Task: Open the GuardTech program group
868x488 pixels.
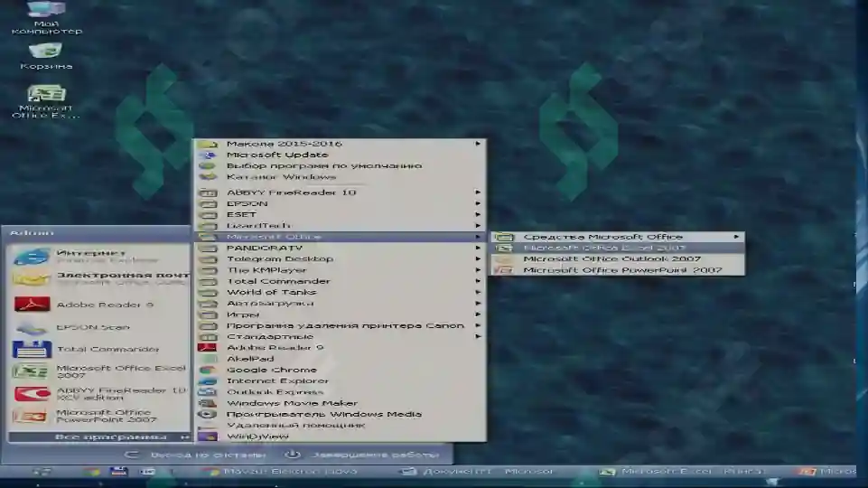Action: coord(340,225)
